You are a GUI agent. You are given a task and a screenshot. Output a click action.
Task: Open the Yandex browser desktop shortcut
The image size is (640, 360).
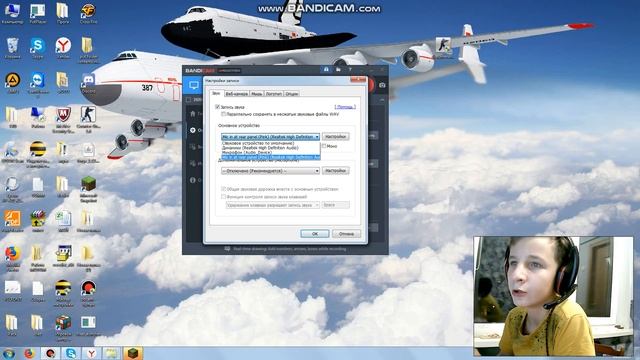(x=63, y=48)
